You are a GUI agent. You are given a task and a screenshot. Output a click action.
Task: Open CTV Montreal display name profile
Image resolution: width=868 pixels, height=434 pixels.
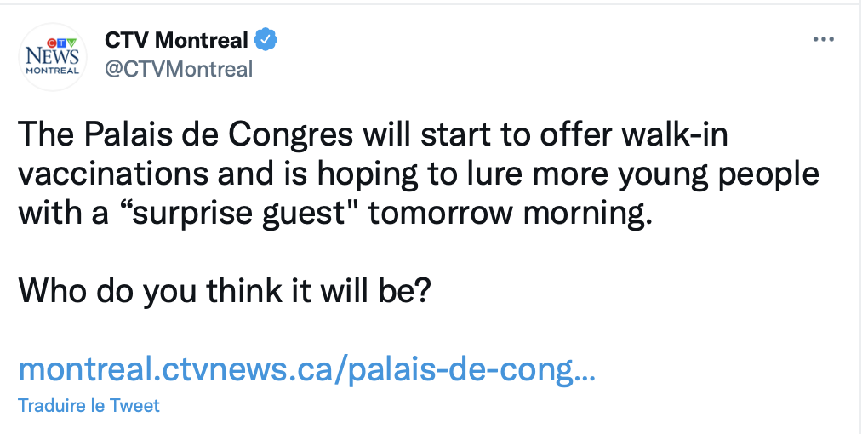[176, 40]
